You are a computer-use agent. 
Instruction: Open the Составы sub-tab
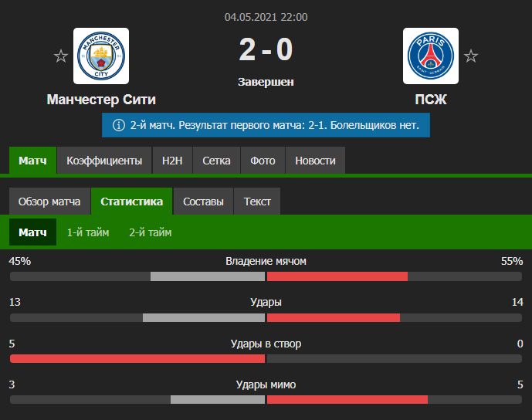[203, 202]
